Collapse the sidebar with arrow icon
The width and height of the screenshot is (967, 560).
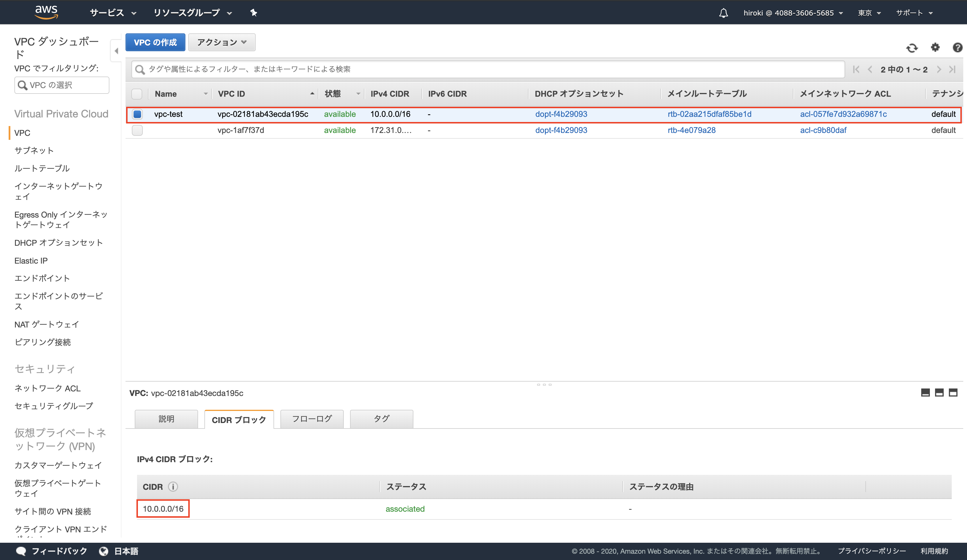[x=116, y=51]
